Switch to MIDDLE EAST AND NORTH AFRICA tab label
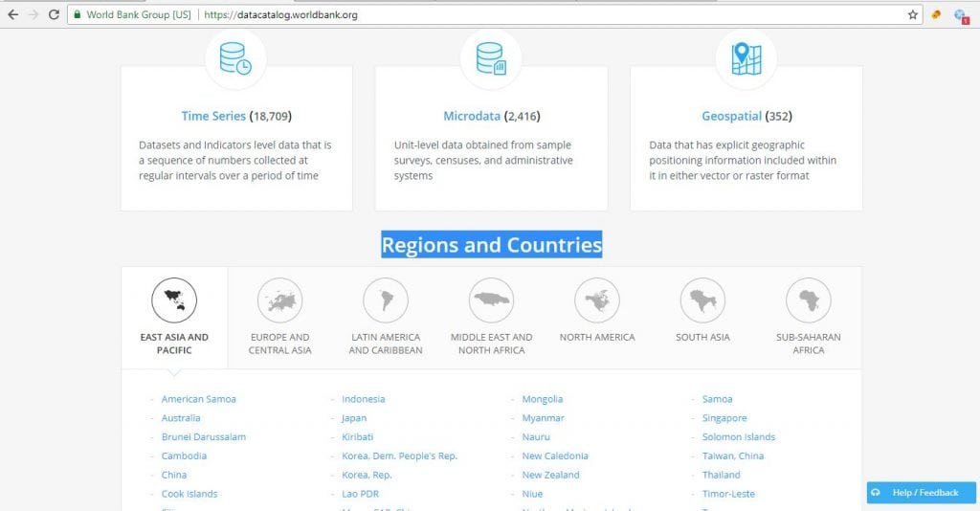The height and width of the screenshot is (511, 980). (x=491, y=344)
